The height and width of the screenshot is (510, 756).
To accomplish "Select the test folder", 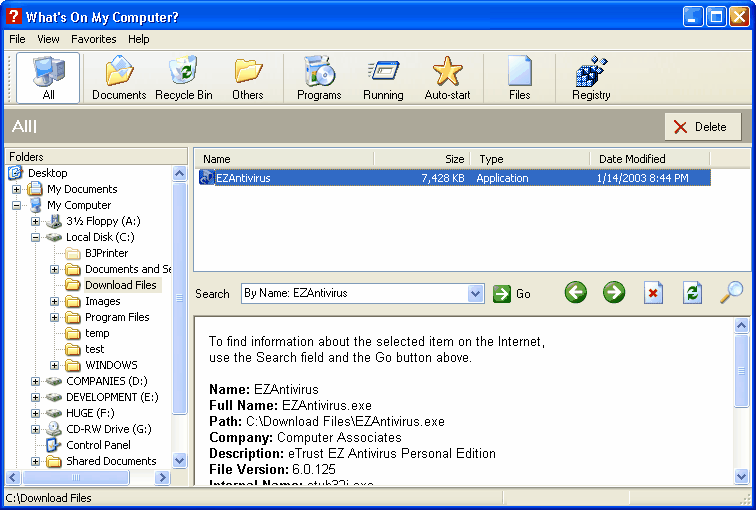I will click(94, 349).
